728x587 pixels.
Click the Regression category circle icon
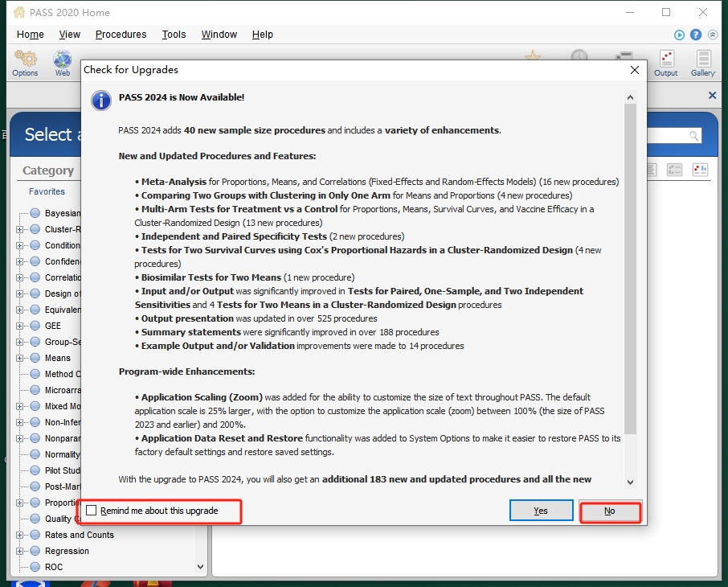pos(35,551)
